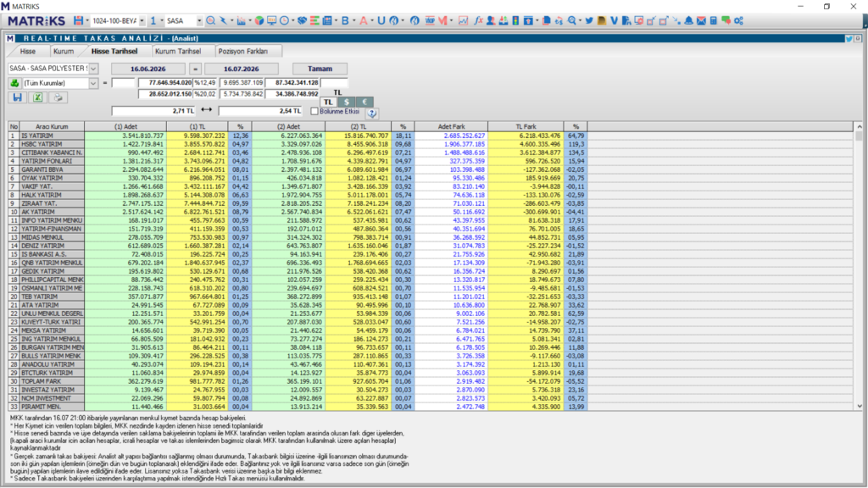The image size is (868, 488).
Task: Click the blue letter B icon
Action: coord(346,20)
